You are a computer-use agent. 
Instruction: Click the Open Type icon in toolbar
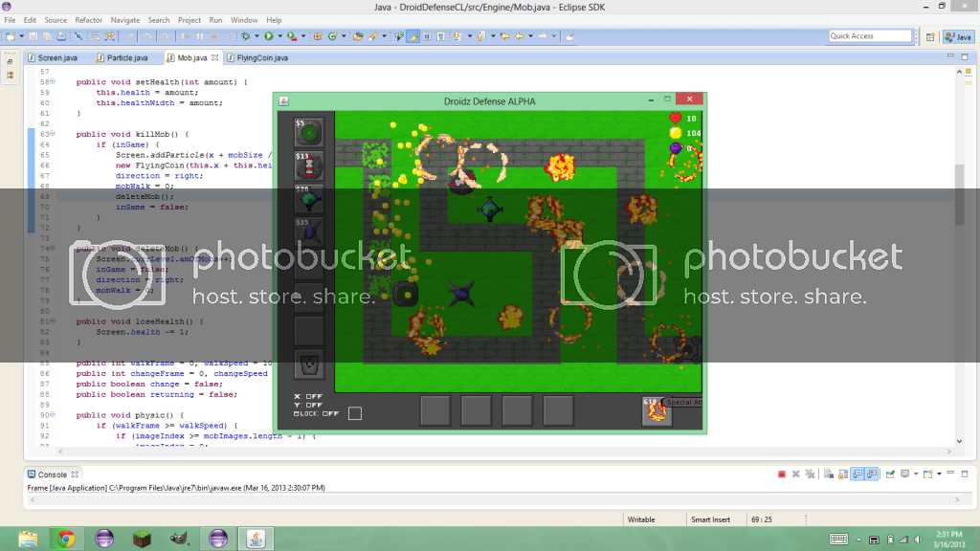358,36
